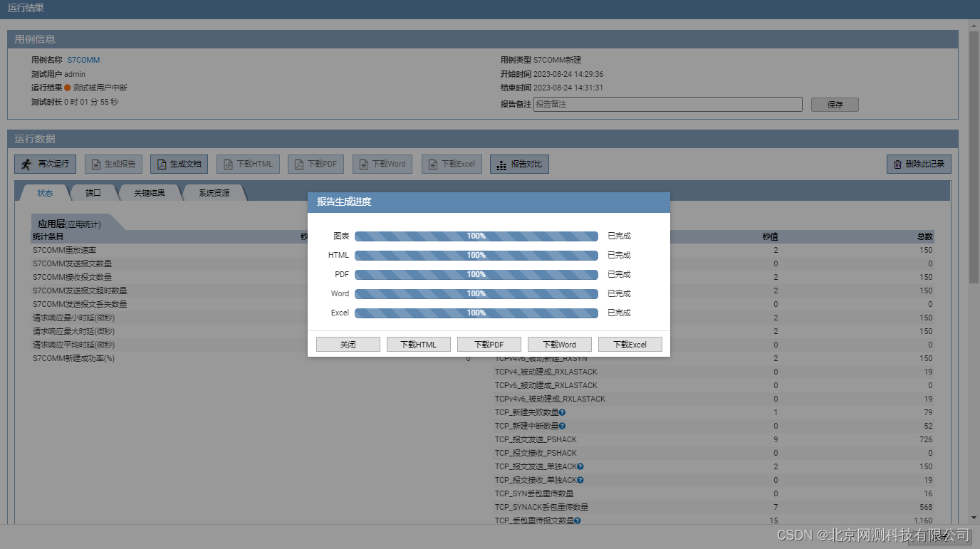The image size is (980, 549).
Task: Switch to the 端口 tab
Action: 93,192
